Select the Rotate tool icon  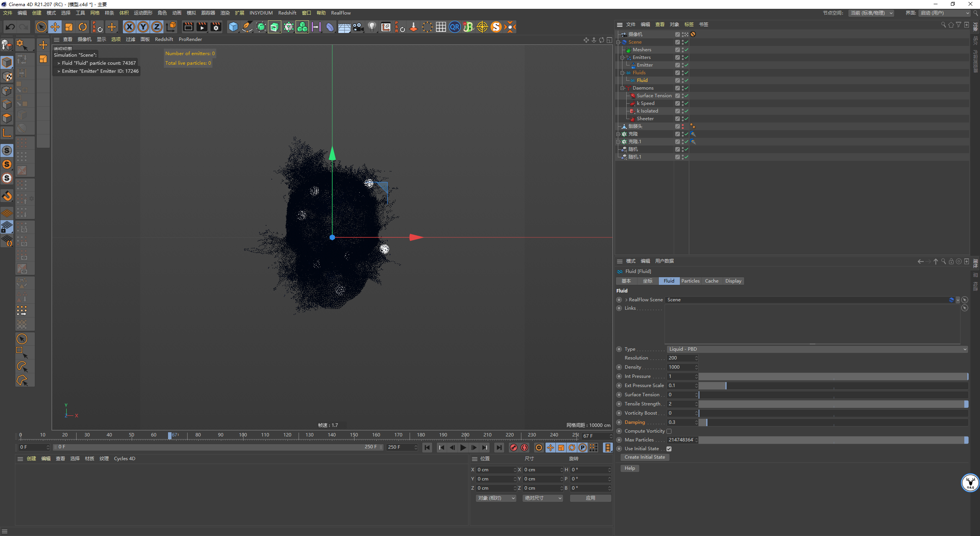83,27
